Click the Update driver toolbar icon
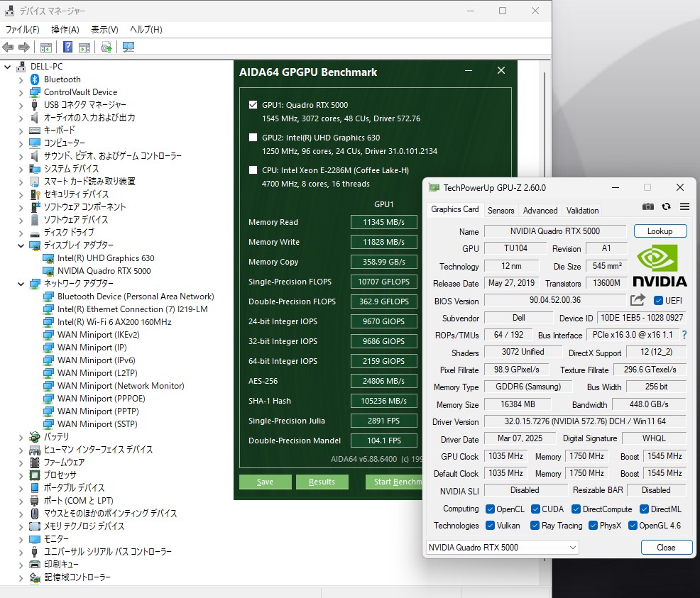Viewport: 700px width, 598px height. click(106, 47)
